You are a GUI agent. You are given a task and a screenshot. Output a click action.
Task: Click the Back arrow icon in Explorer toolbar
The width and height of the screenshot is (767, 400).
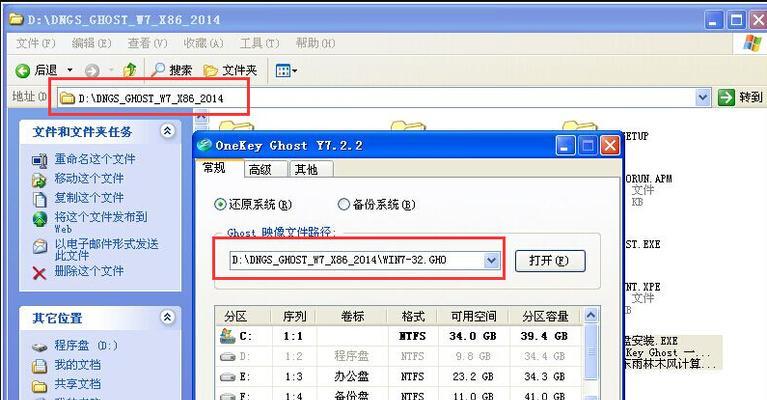click(23, 71)
